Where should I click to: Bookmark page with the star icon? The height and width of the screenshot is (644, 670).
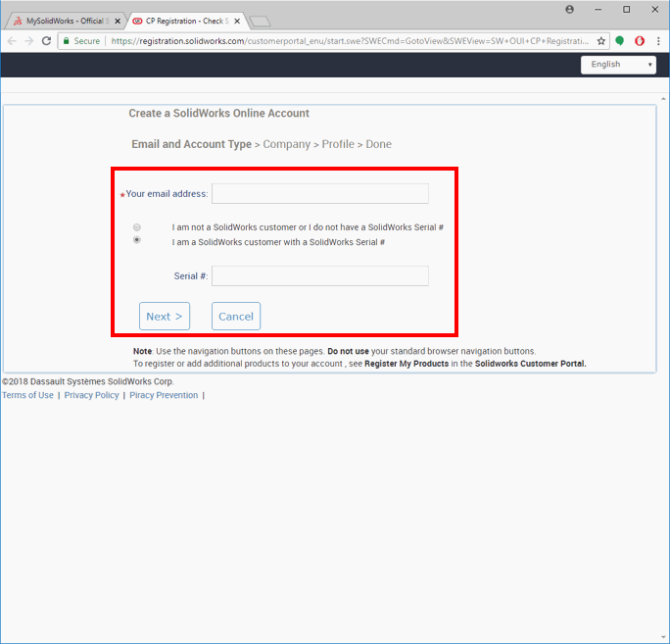point(601,41)
